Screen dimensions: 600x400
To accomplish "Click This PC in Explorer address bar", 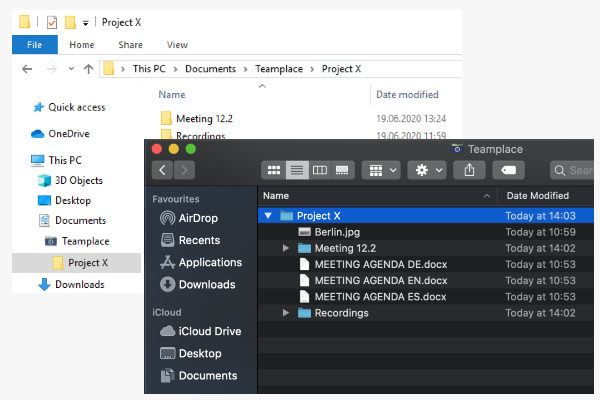I will pyautogui.click(x=149, y=69).
